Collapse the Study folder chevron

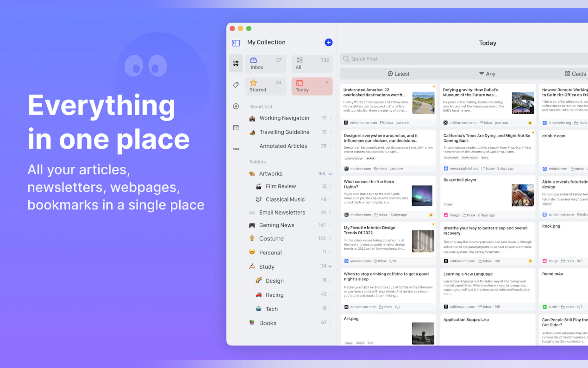pos(330,266)
